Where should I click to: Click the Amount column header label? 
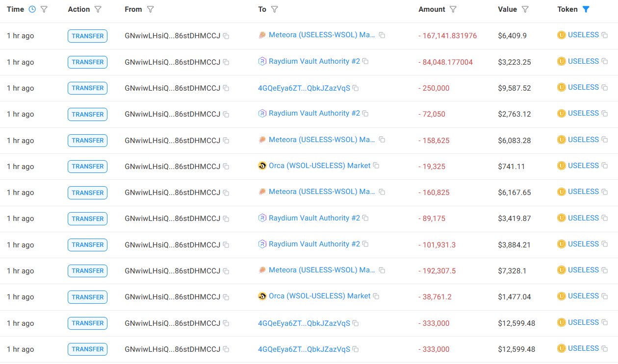coord(432,9)
